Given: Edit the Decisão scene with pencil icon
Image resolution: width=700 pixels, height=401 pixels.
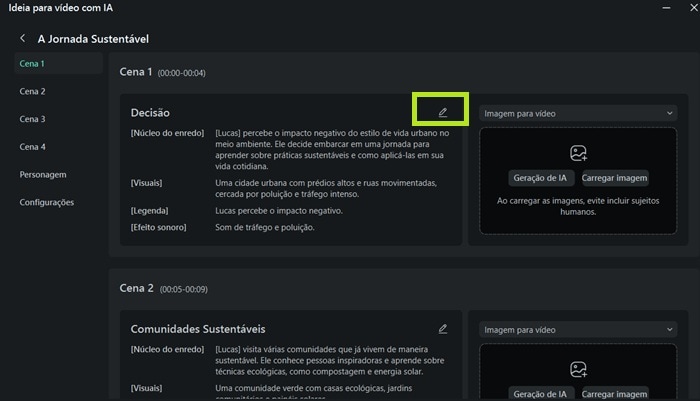Looking at the screenshot, I should click(442, 113).
